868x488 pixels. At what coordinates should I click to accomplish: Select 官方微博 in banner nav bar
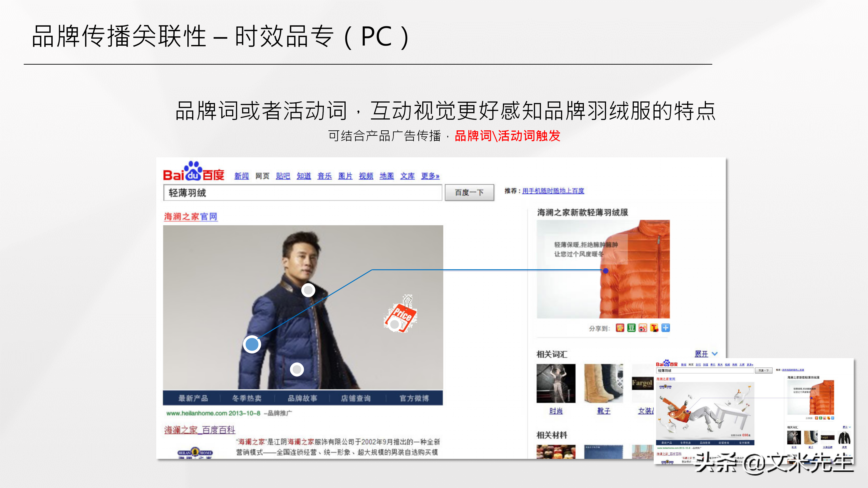414,398
